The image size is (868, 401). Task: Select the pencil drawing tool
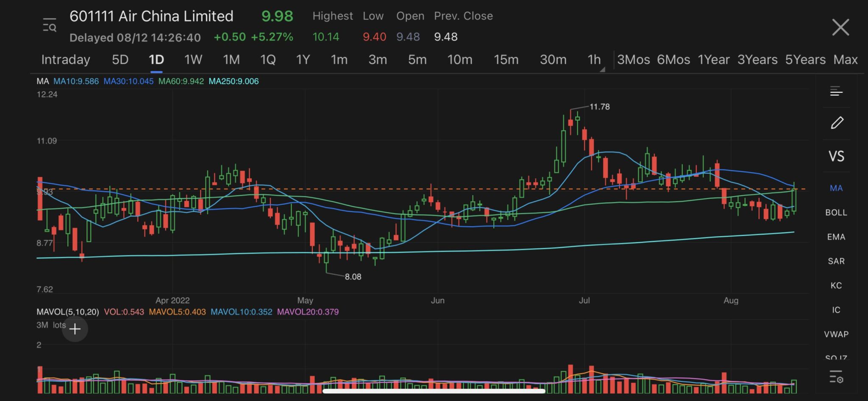coord(837,123)
